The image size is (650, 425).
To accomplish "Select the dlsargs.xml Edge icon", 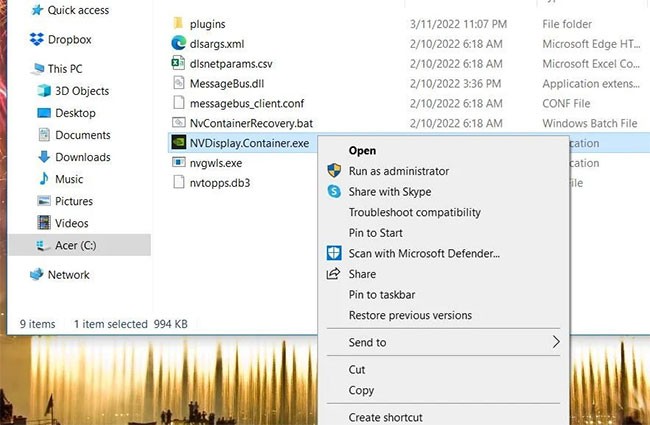I will pyautogui.click(x=179, y=43).
